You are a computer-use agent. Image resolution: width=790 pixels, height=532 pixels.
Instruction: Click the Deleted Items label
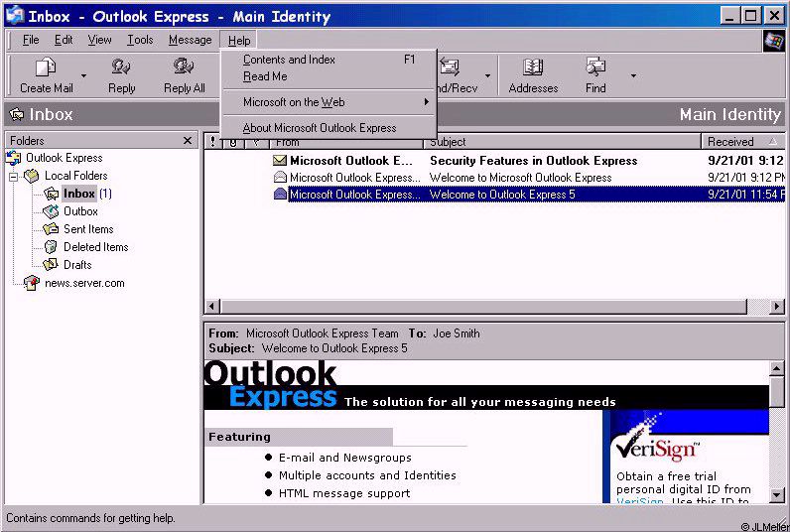[x=95, y=247]
